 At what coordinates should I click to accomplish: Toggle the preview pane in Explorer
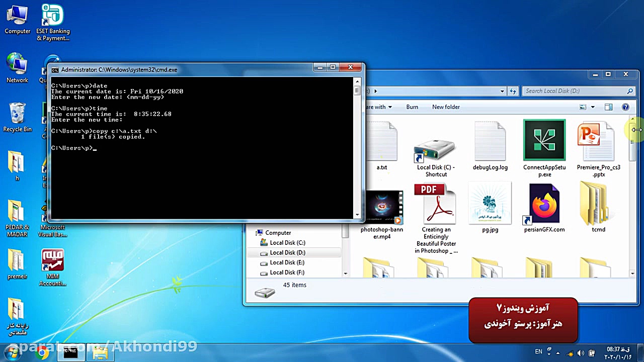click(608, 107)
